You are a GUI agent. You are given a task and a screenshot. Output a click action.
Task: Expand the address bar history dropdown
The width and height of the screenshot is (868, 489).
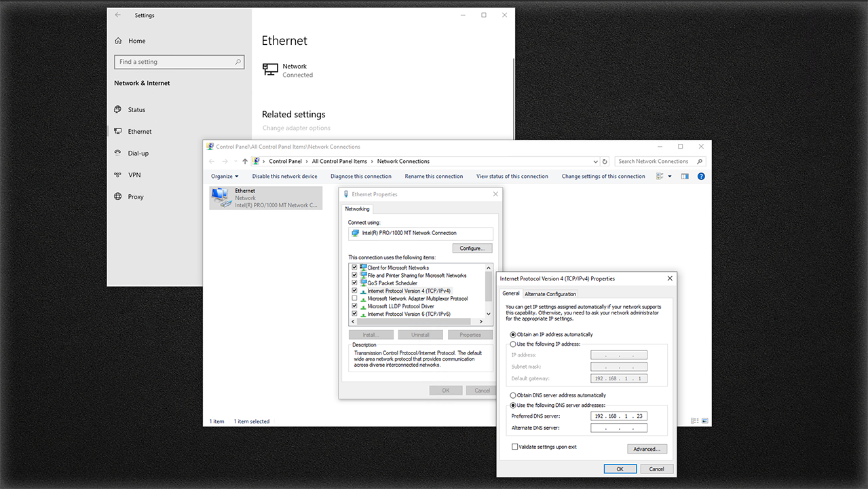pos(595,162)
